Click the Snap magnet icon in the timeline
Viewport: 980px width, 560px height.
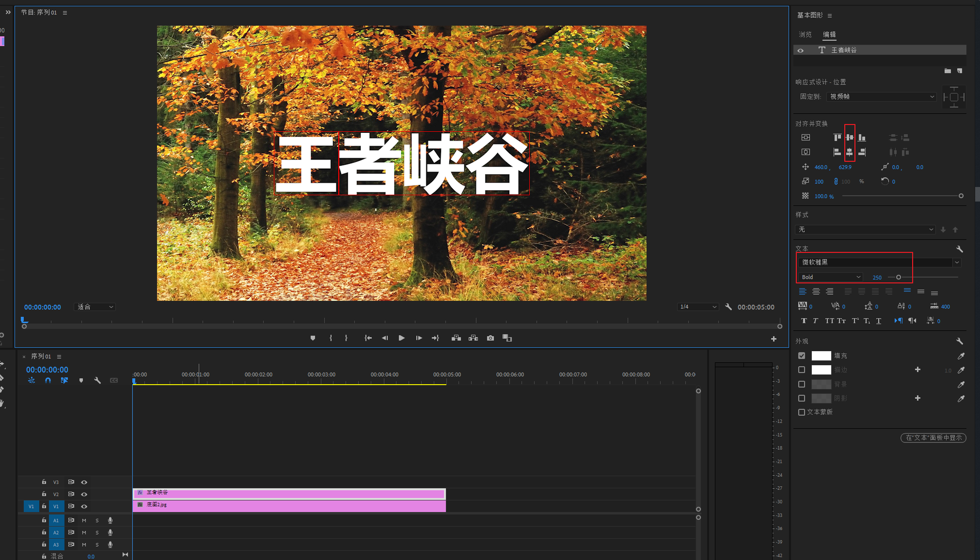coord(48,381)
